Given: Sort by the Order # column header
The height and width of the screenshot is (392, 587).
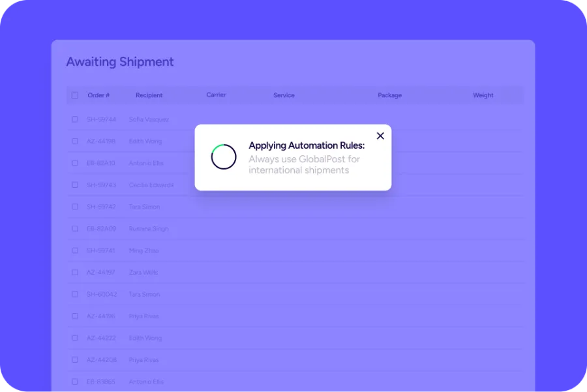Looking at the screenshot, I should tap(98, 95).
